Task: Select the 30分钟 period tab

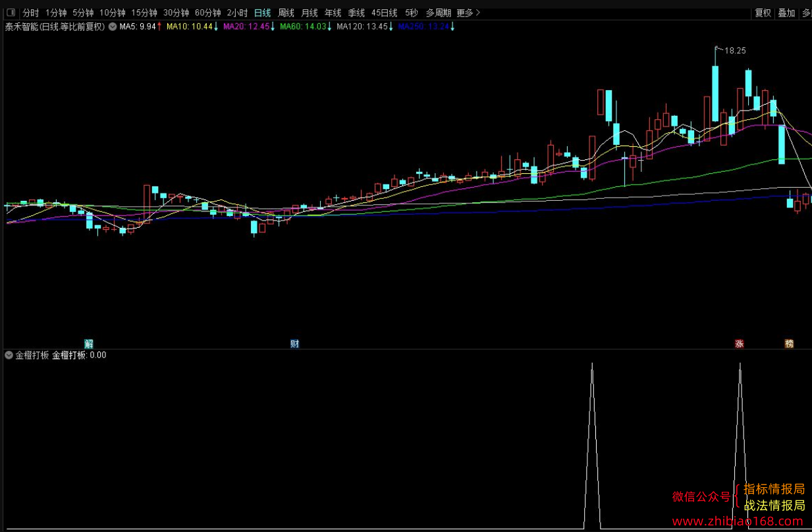Action: point(176,13)
